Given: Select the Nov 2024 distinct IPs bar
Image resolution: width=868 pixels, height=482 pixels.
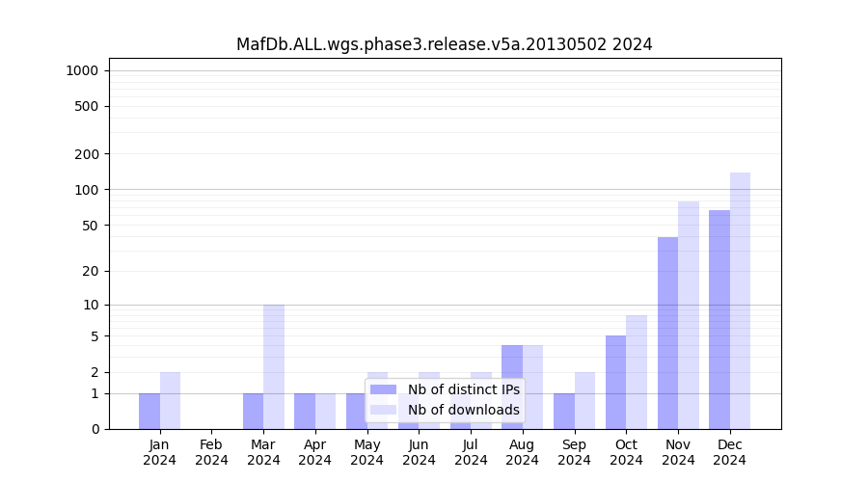Looking at the screenshot, I should [x=667, y=333].
